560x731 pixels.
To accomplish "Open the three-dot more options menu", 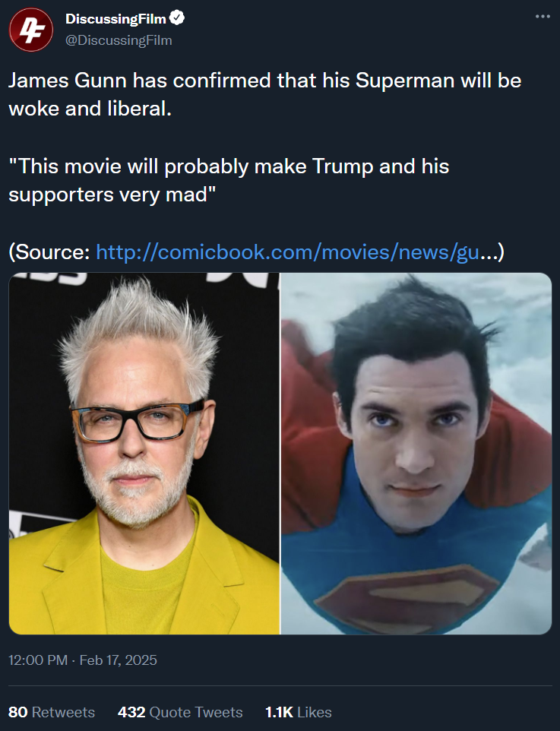I will pyautogui.click(x=543, y=16).
